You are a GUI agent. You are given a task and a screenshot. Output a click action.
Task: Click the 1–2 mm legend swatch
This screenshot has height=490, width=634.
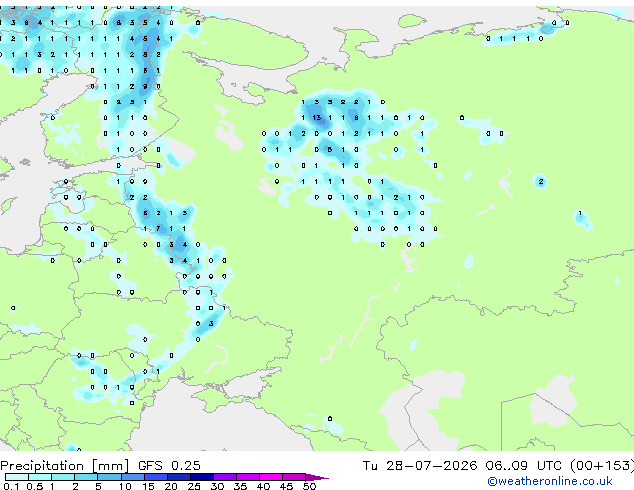coord(63,477)
